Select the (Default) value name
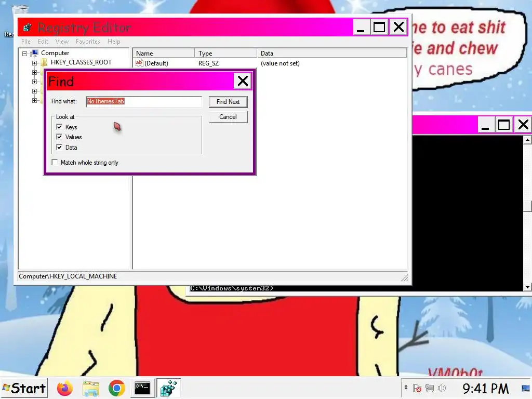532x399 pixels. [156, 63]
